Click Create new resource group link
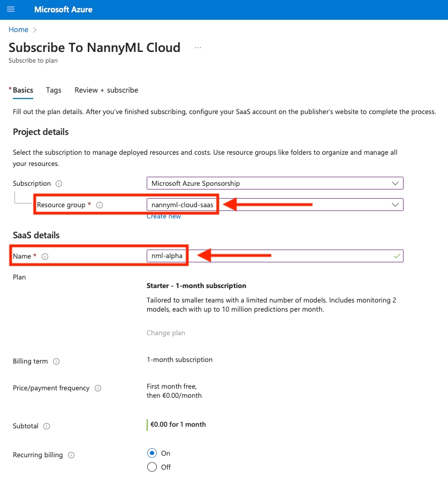Image resolution: width=448 pixels, height=491 pixels. pos(164,216)
